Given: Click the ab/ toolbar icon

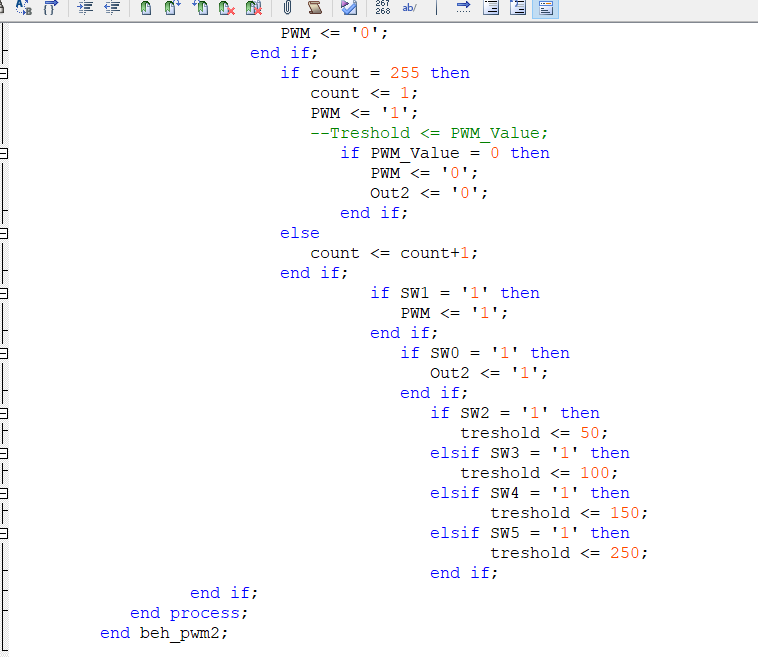Looking at the screenshot, I should tap(409, 7).
